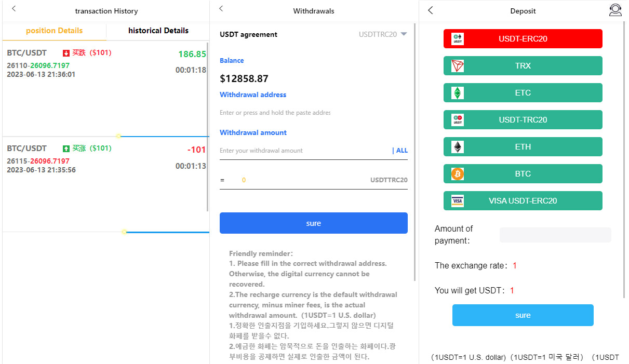Click the blue sure button under Withdrawals
629x364 pixels.
click(x=313, y=223)
